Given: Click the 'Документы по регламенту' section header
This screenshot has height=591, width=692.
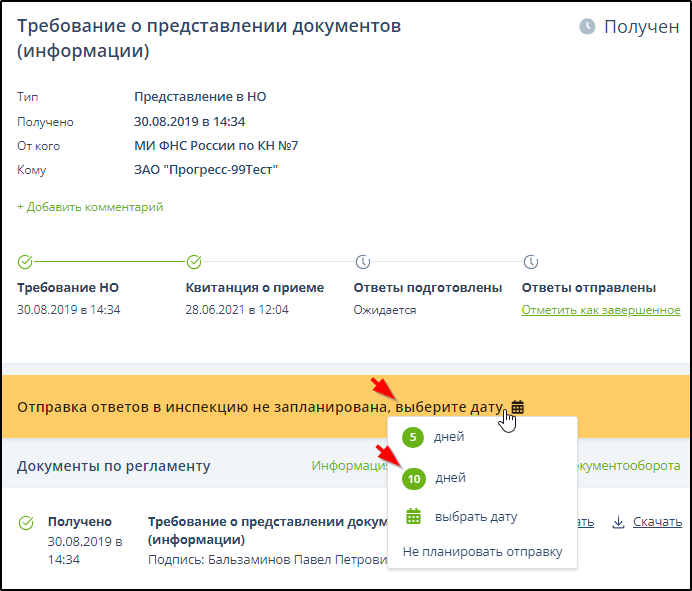Looking at the screenshot, I should pyautogui.click(x=114, y=466).
